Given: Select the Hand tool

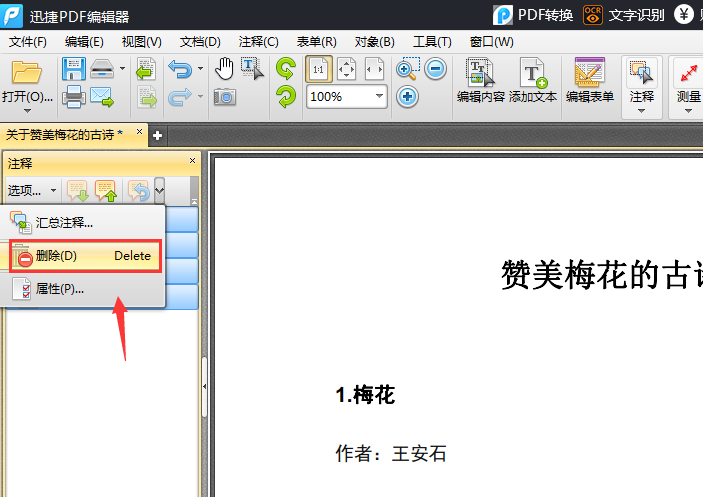Looking at the screenshot, I should (225, 69).
